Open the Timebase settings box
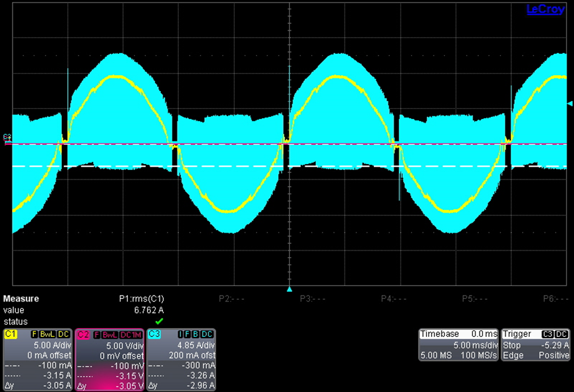The image size is (574, 392). (x=458, y=345)
